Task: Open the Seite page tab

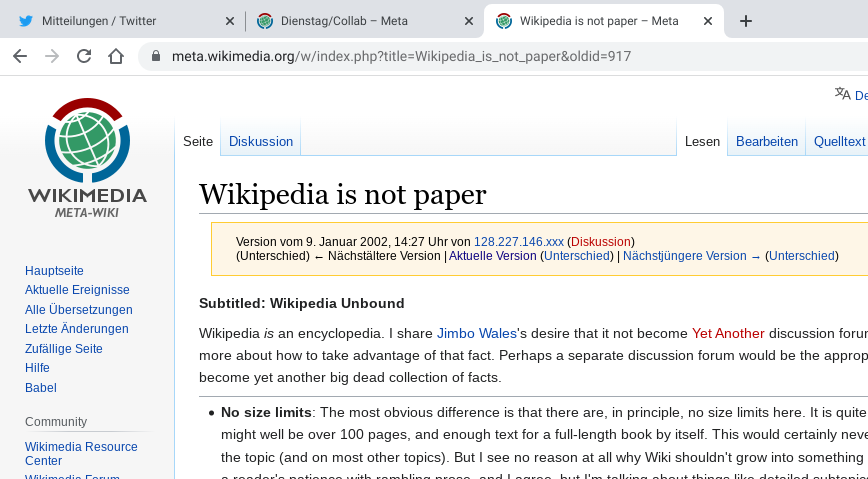Action: [x=198, y=141]
